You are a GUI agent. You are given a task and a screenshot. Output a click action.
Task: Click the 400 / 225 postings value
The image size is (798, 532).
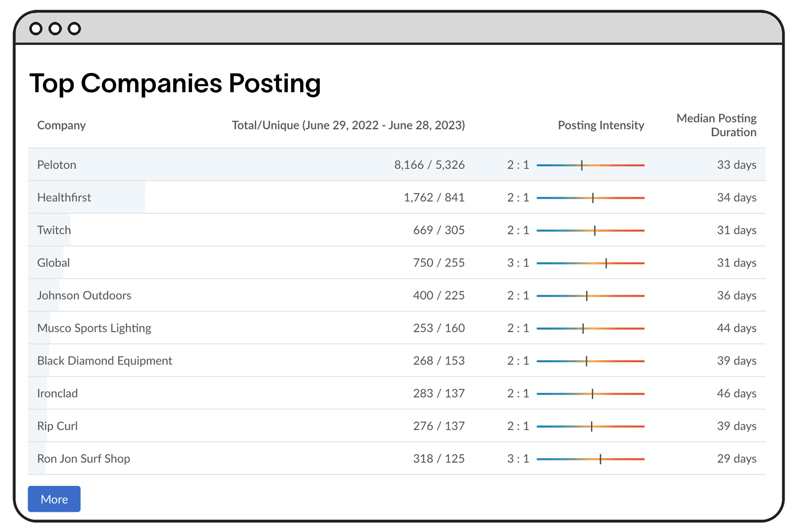click(439, 295)
